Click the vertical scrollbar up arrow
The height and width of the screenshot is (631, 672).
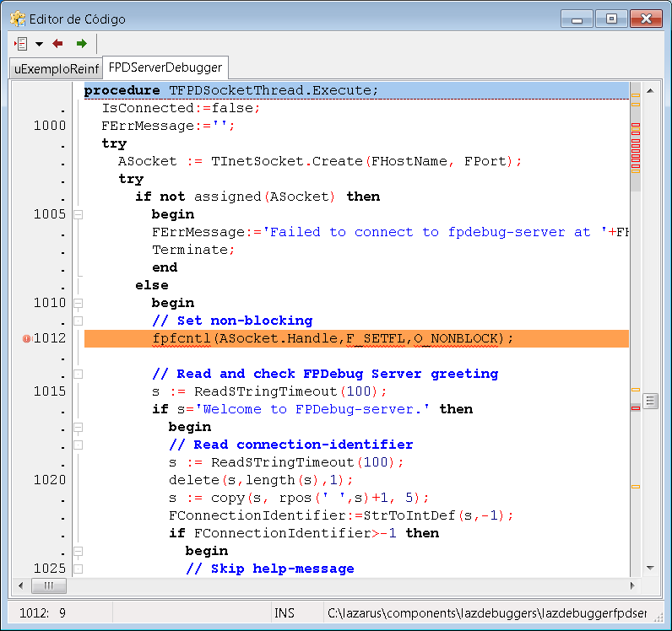[x=650, y=91]
